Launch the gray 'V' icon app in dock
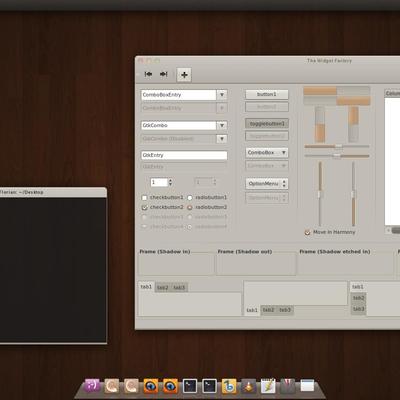This screenshot has height=400, width=400. point(288,386)
